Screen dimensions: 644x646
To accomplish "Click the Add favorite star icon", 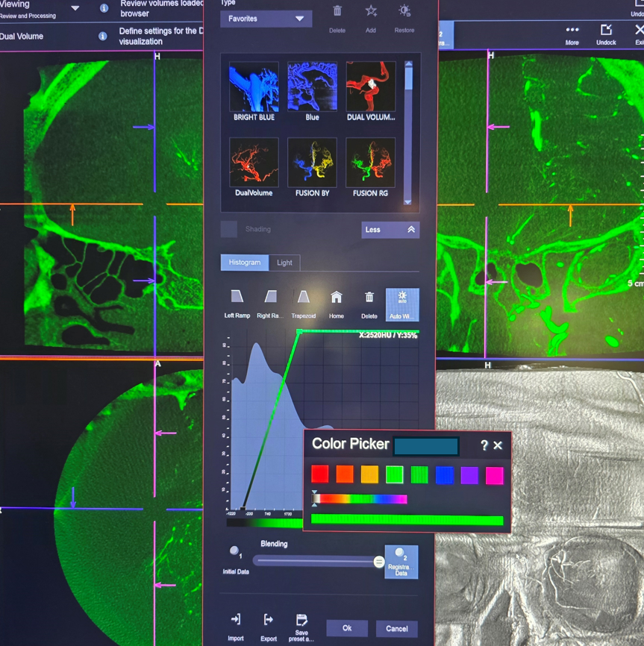I will pos(371,12).
